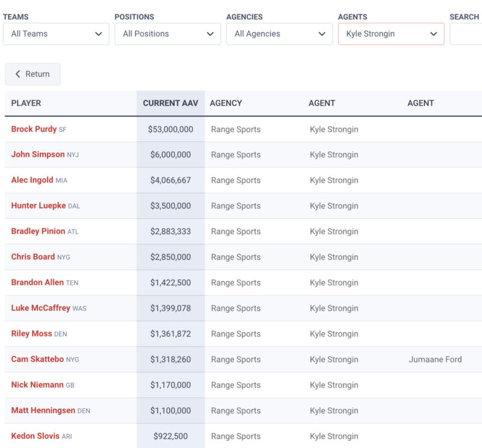This screenshot has height=448, width=482.
Task: Expand the All Positions dropdown
Action: [168, 34]
